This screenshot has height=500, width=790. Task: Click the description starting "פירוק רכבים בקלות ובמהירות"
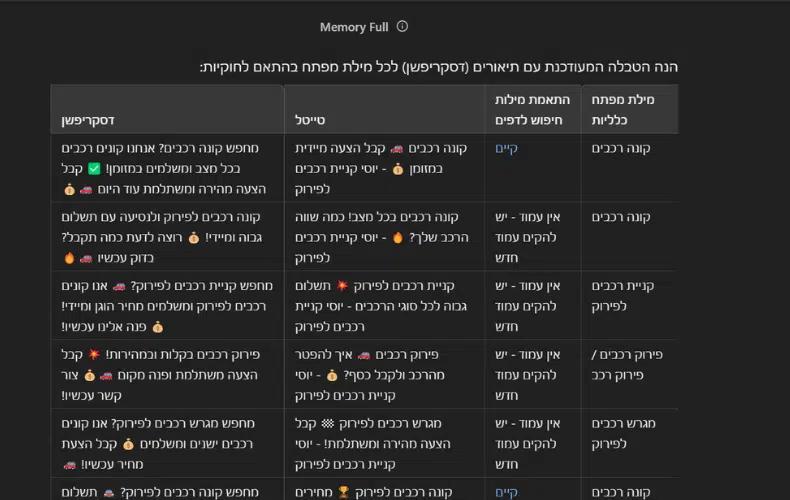[160, 374]
